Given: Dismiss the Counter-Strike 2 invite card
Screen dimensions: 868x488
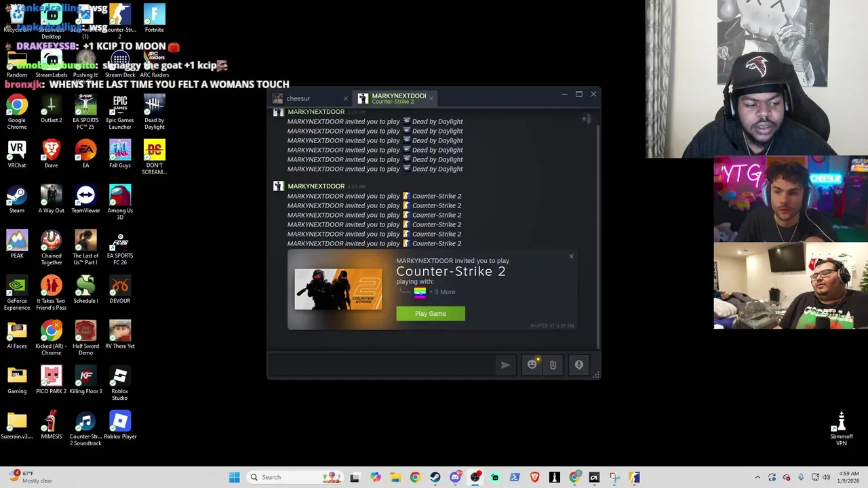Looking at the screenshot, I should click(x=571, y=256).
